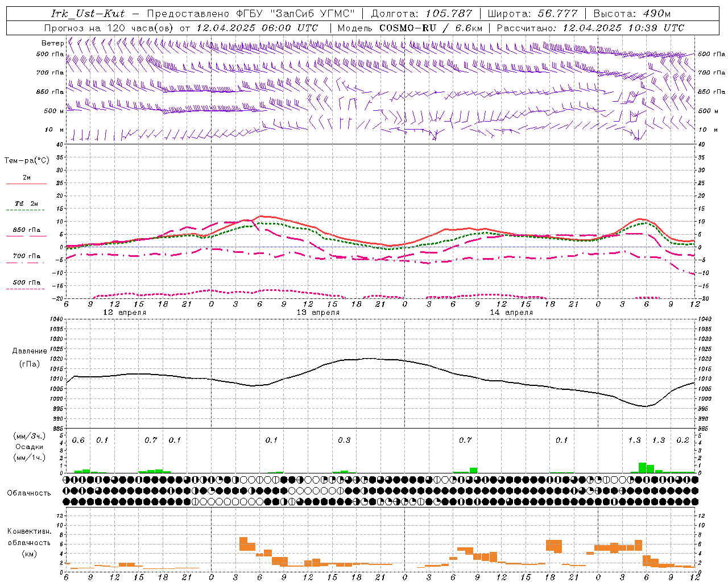This screenshot has height=582, width=728.
Task: Click the Облачность cloud cover label
Action: [29, 493]
